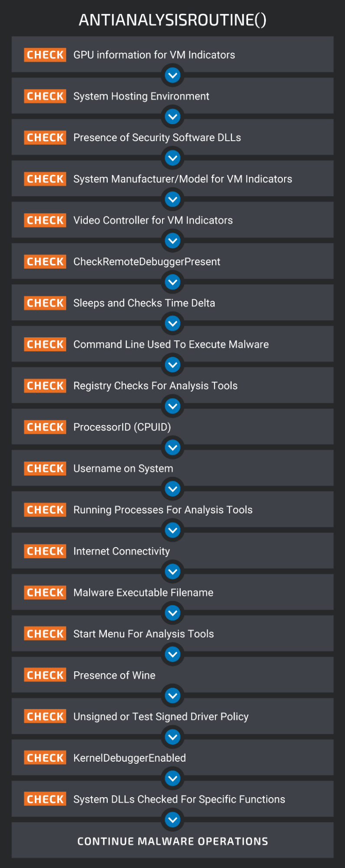Select the CHECK label for CheckRemoteDebuggerPresent
The height and width of the screenshot is (868, 345).
pos(45,261)
